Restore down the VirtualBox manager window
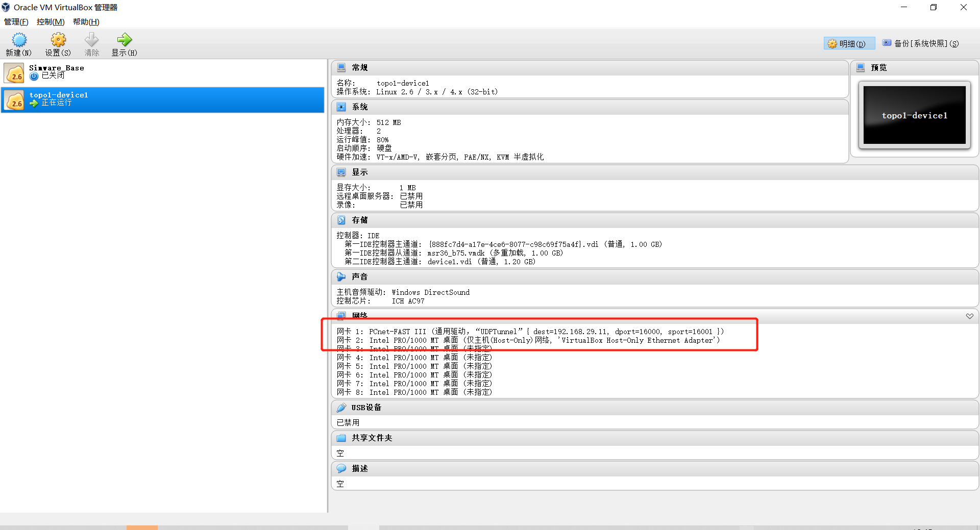980x530 pixels. click(x=934, y=7)
